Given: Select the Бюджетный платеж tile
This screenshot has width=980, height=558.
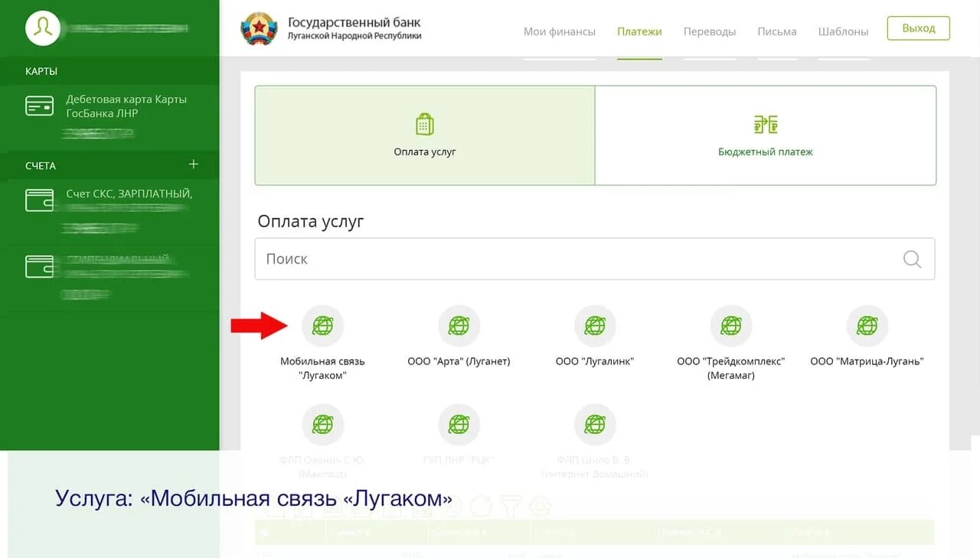Looking at the screenshot, I should pyautogui.click(x=766, y=135).
